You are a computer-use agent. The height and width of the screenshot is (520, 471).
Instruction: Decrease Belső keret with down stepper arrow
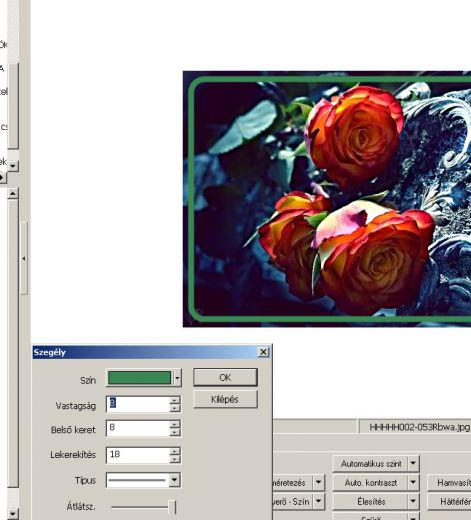click(175, 432)
